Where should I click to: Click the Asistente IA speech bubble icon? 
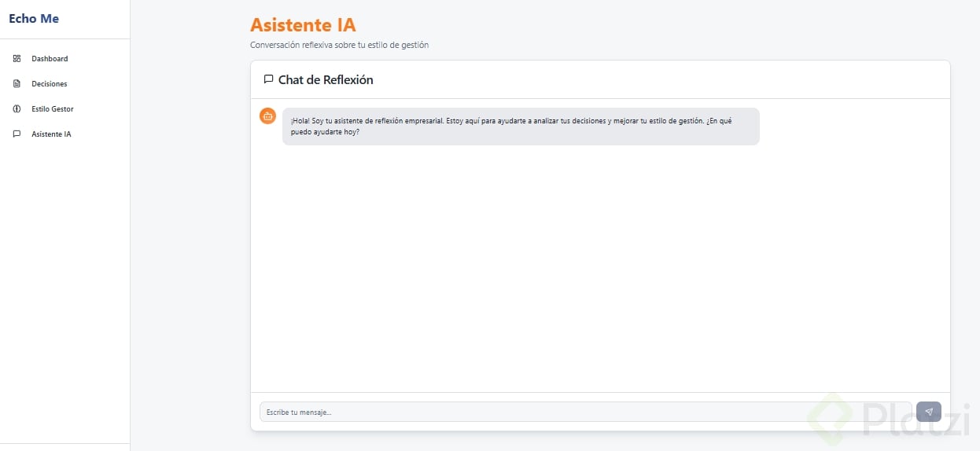coord(17,134)
